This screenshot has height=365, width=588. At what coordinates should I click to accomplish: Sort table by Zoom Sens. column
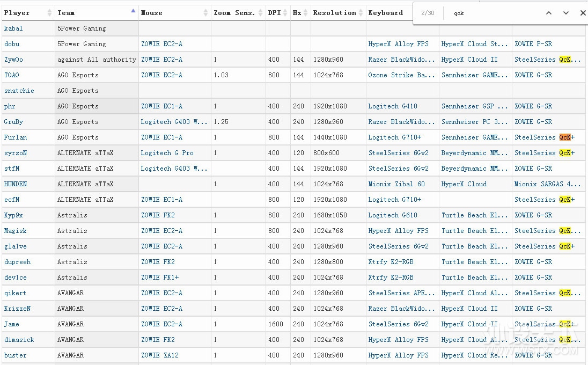[238, 13]
